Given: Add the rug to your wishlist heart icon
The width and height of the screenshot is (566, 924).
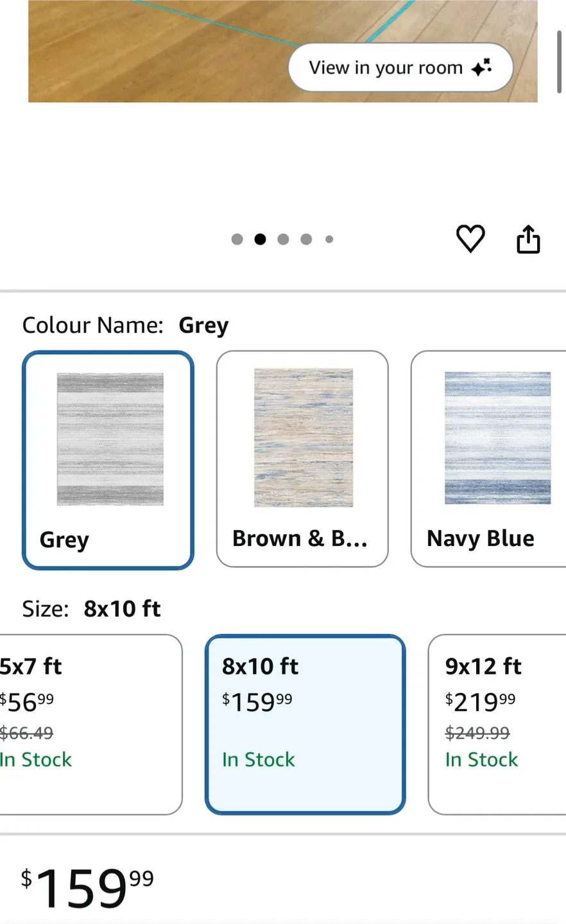Looking at the screenshot, I should [x=470, y=239].
